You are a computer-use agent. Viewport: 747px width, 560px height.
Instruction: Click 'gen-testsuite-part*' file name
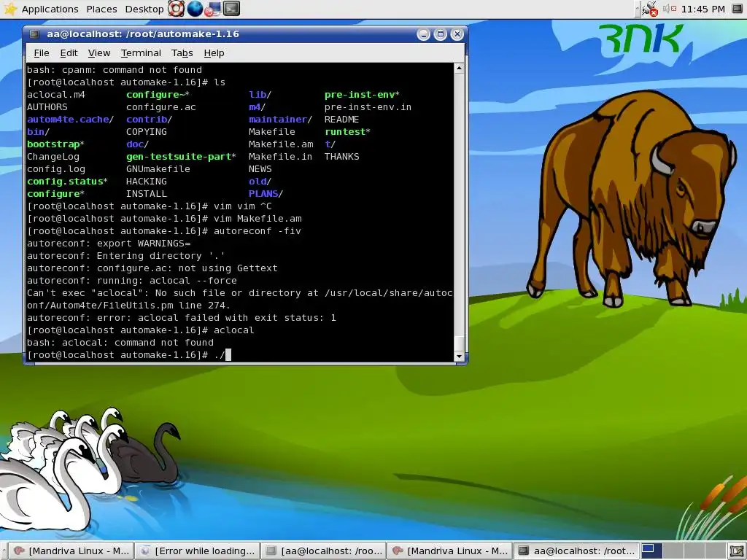(181, 157)
